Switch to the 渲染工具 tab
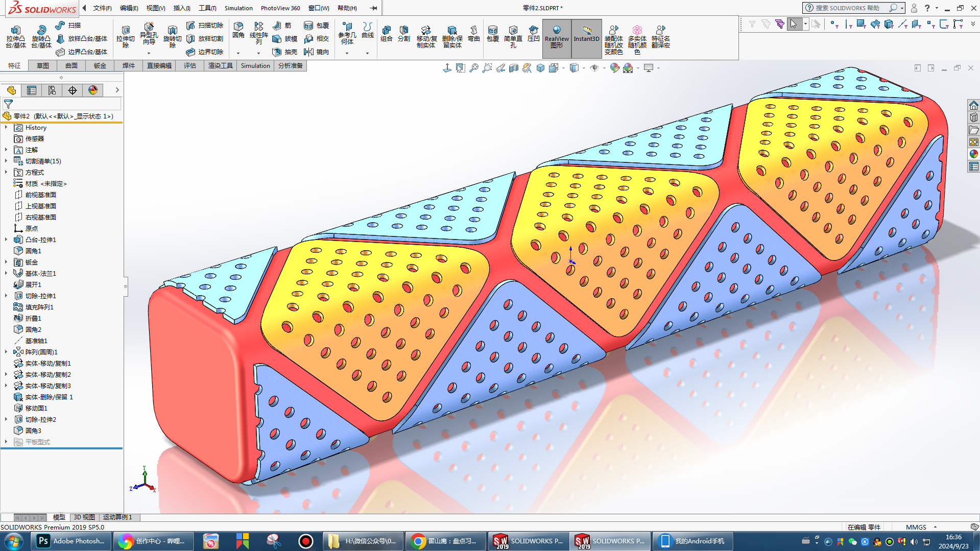Viewport: 980px width, 551px height. point(221,66)
